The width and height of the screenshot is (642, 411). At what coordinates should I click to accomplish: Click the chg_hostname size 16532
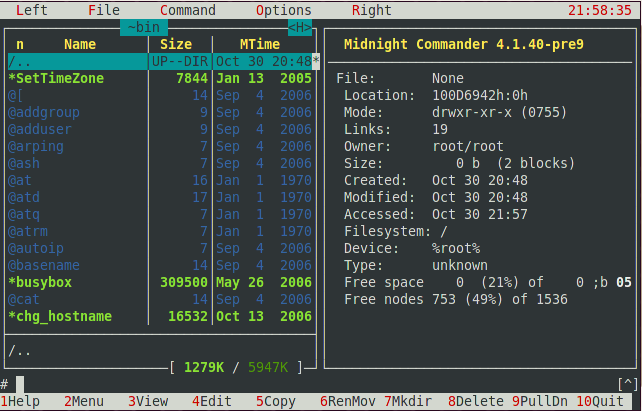point(188,316)
